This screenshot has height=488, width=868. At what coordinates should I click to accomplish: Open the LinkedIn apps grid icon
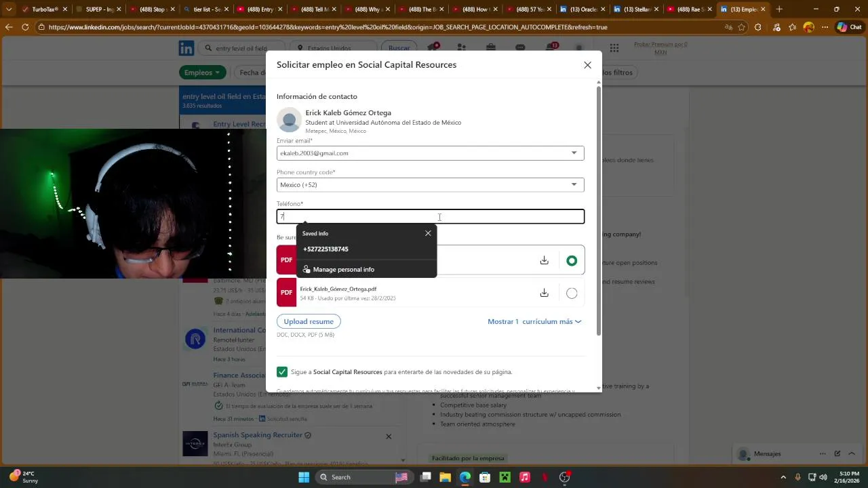(614, 48)
